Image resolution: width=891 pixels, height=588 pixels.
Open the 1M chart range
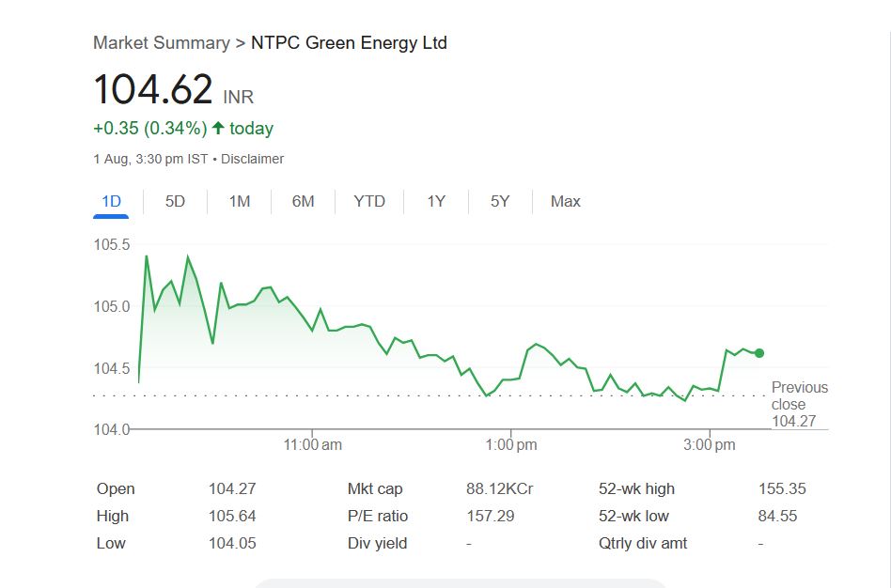click(240, 201)
